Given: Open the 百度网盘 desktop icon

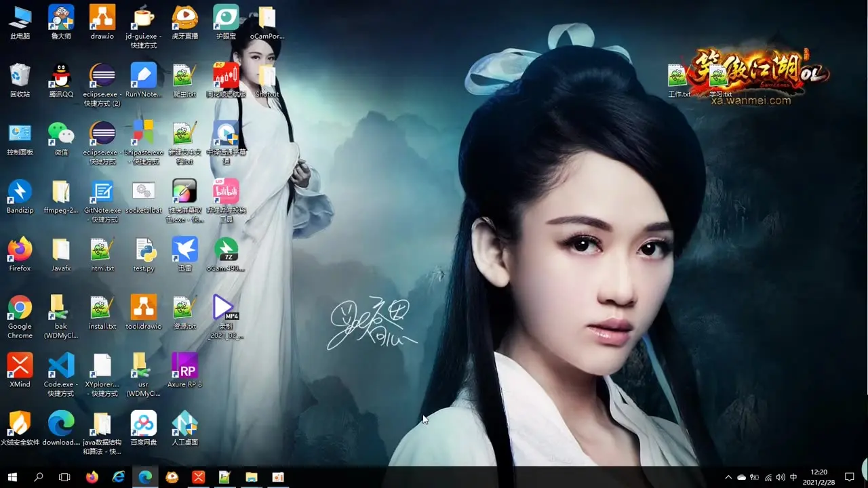Looking at the screenshot, I should click(x=144, y=428).
